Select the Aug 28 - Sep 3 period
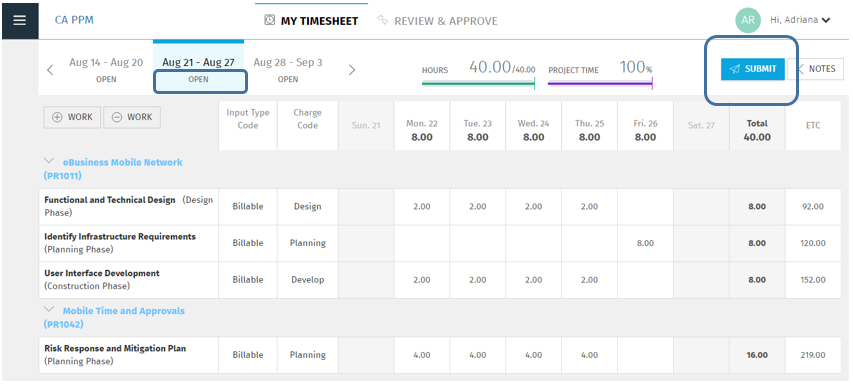The height and width of the screenshot is (384, 853). [288, 70]
